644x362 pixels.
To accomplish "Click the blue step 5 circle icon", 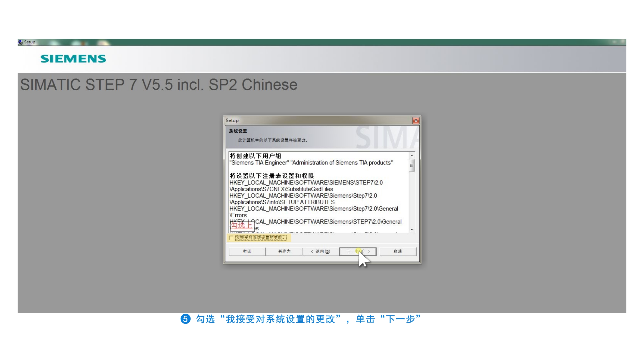I will (185, 319).
